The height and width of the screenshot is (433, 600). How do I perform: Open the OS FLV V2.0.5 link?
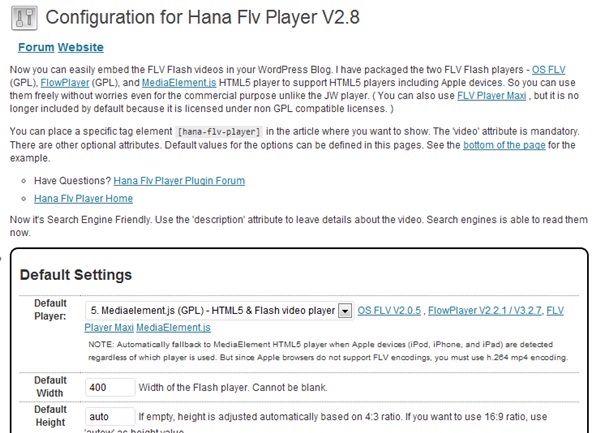[x=389, y=311]
